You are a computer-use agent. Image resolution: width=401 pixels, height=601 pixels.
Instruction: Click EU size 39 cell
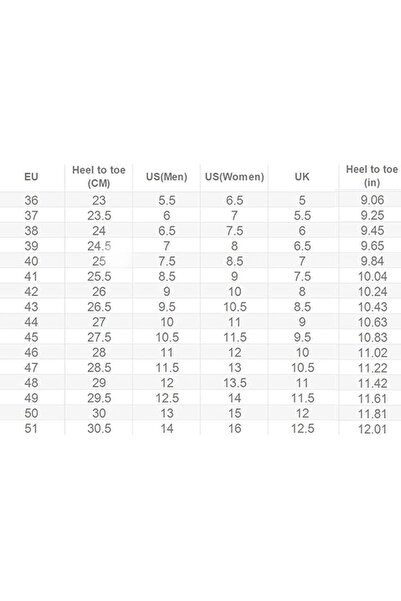tap(31, 246)
